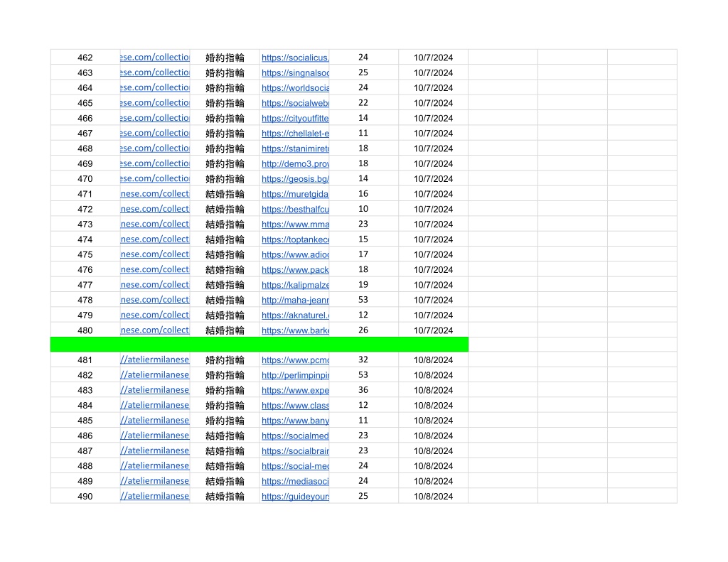Open the https://www.expe link

point(295,390)
